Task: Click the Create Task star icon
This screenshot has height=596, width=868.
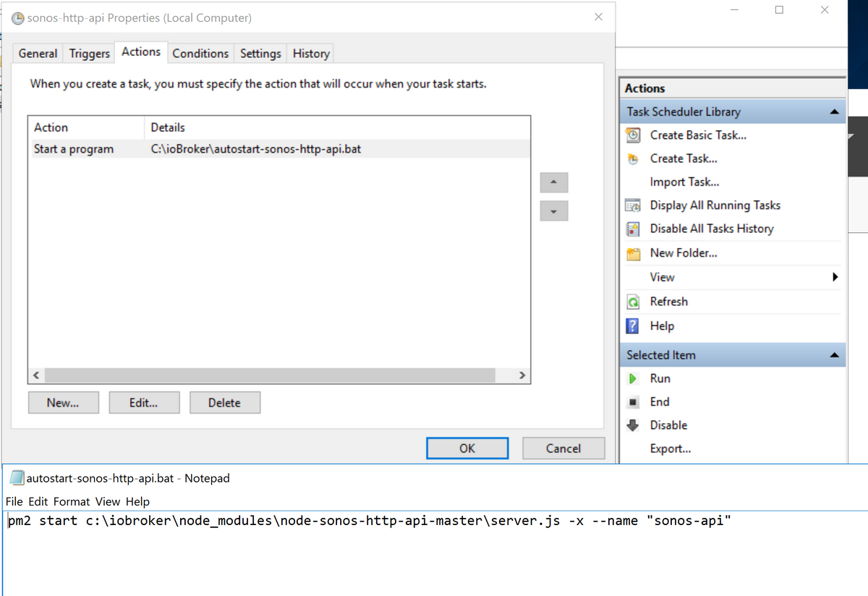Action: coord(633,158)
